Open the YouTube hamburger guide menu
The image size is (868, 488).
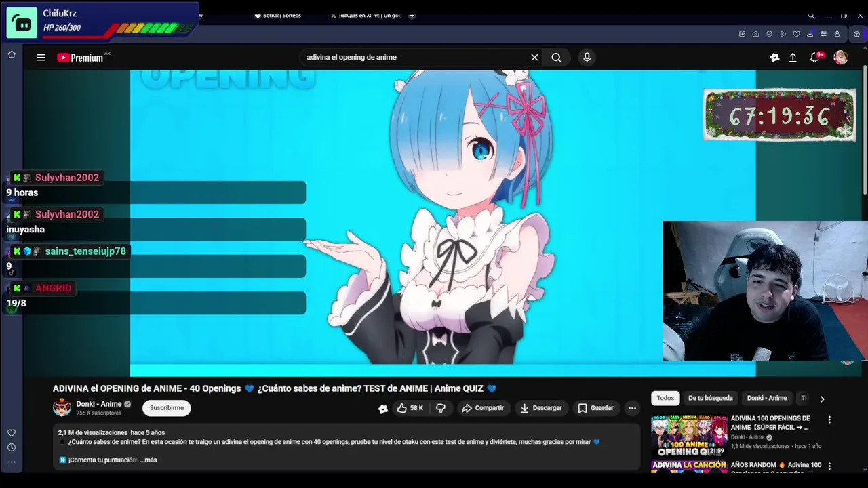[41, 58]
